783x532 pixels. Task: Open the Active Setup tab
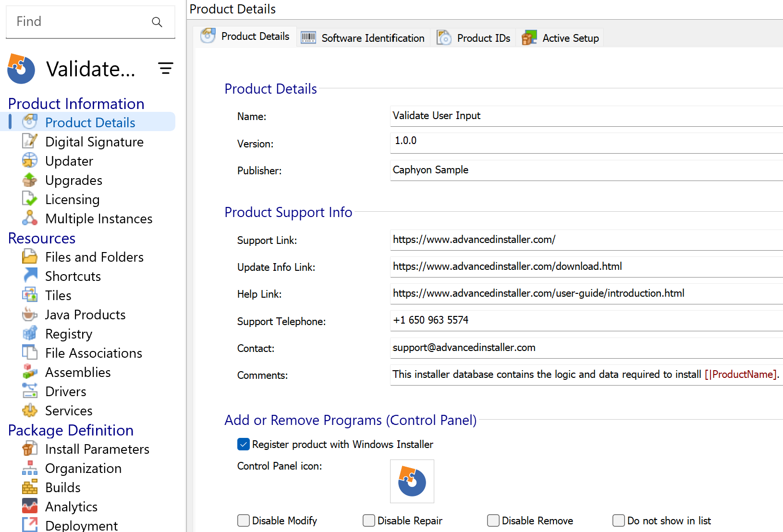(560, 37)
